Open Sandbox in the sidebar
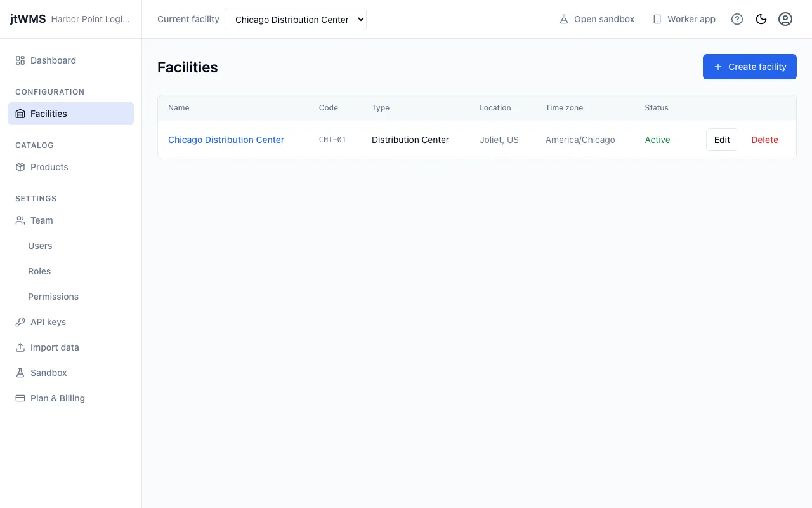 pos(70,373)
